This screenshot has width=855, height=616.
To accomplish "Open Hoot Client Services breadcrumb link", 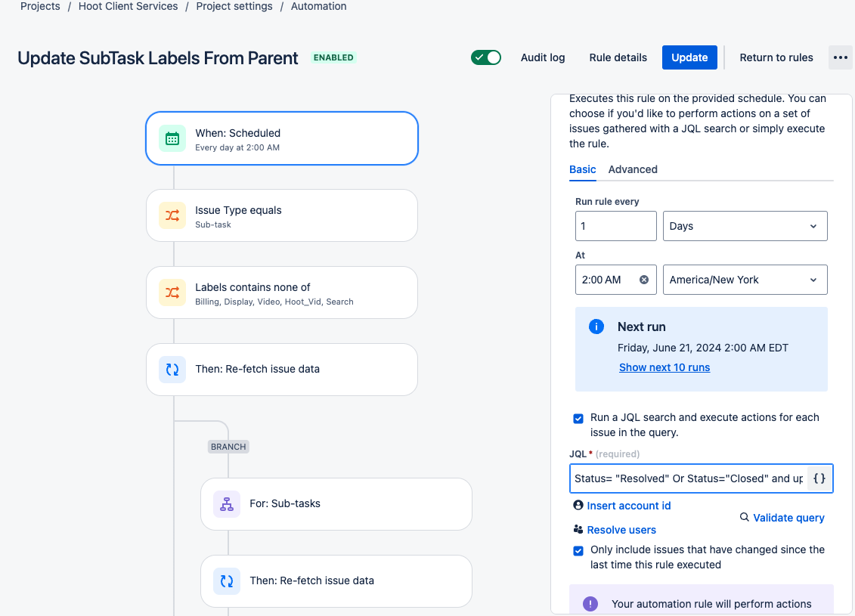I will point(129,7).
